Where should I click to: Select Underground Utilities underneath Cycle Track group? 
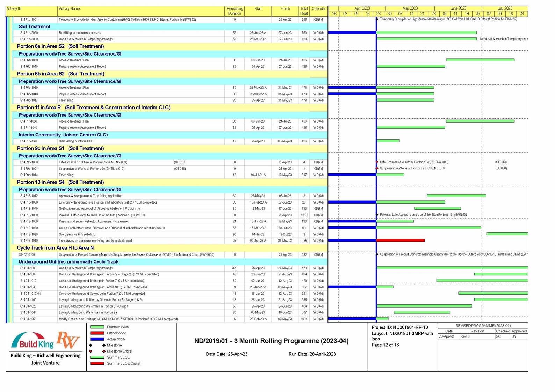click(69, 262)
